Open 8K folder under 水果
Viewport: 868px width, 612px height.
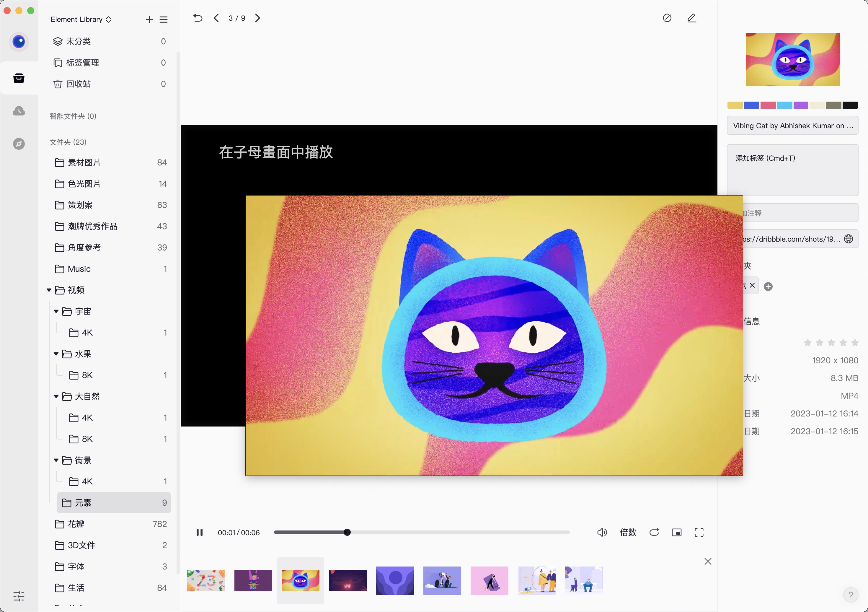click(x=117, y=375)
